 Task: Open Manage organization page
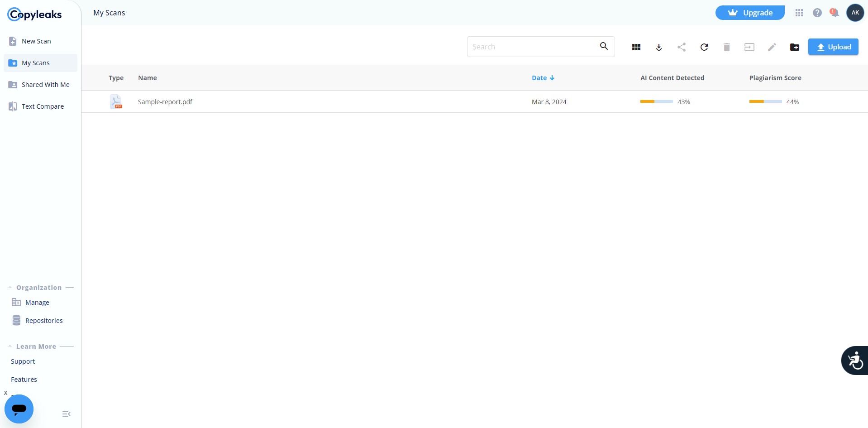pyautogui.click(x=37, y=303)
